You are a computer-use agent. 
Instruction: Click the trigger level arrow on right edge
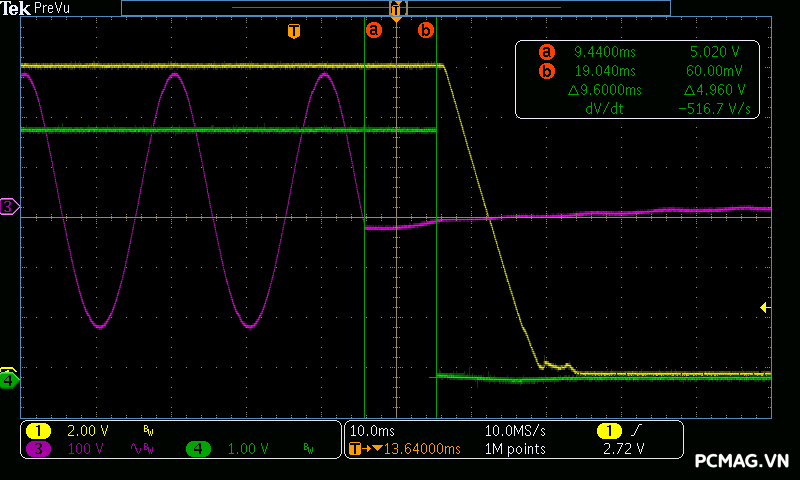coord(765,307)
